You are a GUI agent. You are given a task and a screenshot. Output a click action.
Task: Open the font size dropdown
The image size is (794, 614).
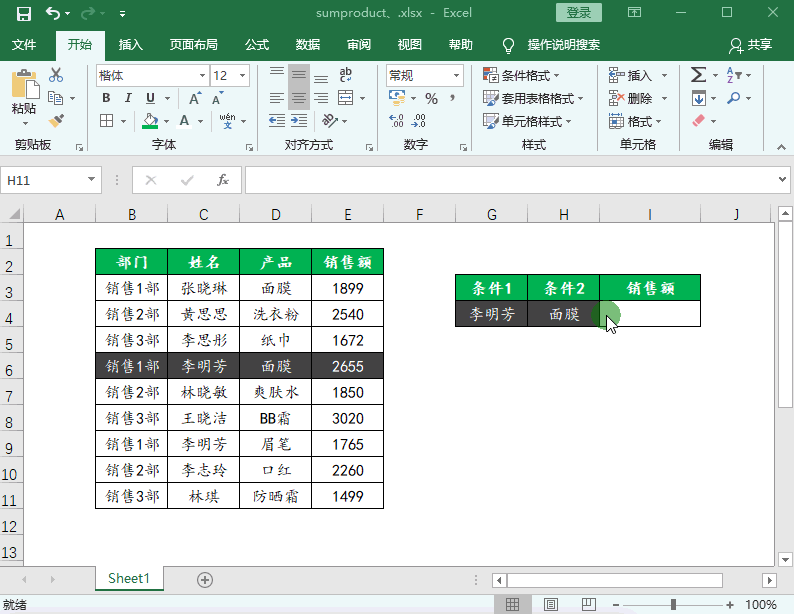tap(243, 75)
